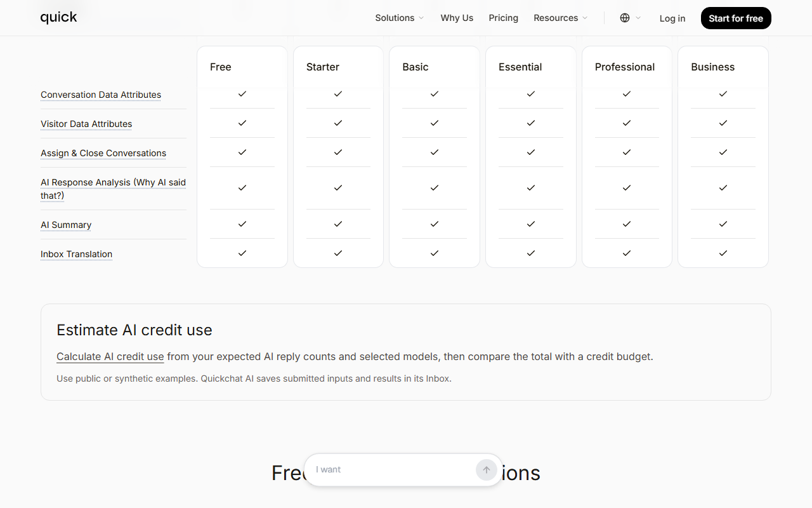Click Assign & Close Conversations label
812x508 pixels.
click(103, 153)
